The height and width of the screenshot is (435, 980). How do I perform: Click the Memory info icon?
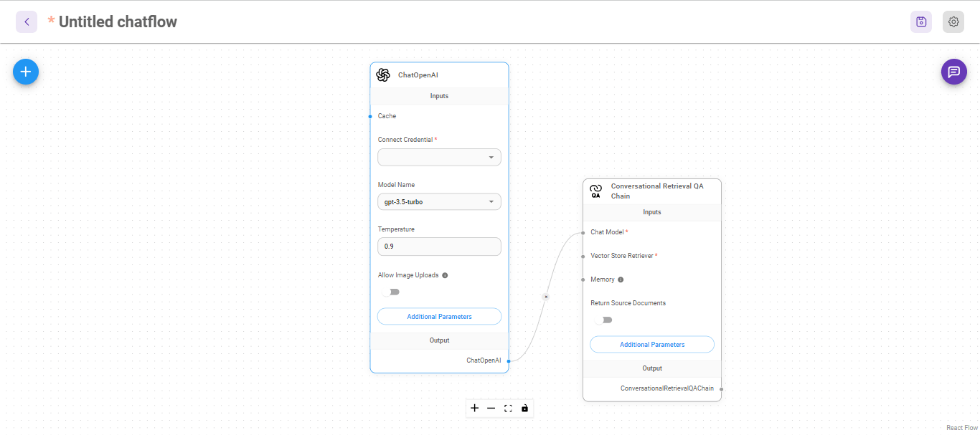(x=621, y=280)
